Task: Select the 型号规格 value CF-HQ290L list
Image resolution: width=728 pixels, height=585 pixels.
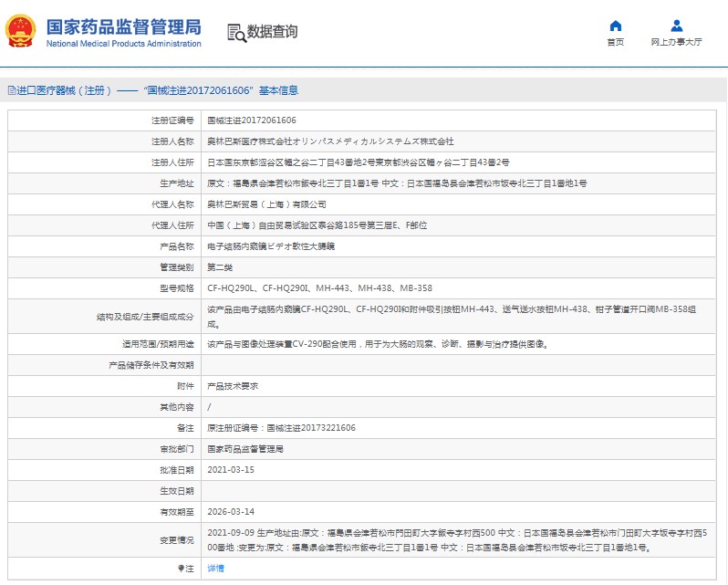Action: tap(319, 288)
